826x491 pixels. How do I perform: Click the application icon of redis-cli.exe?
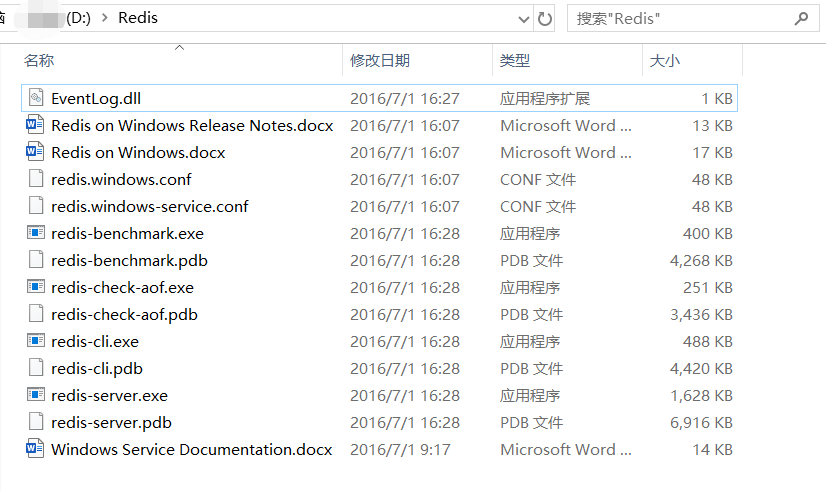(x=36, y=340)
